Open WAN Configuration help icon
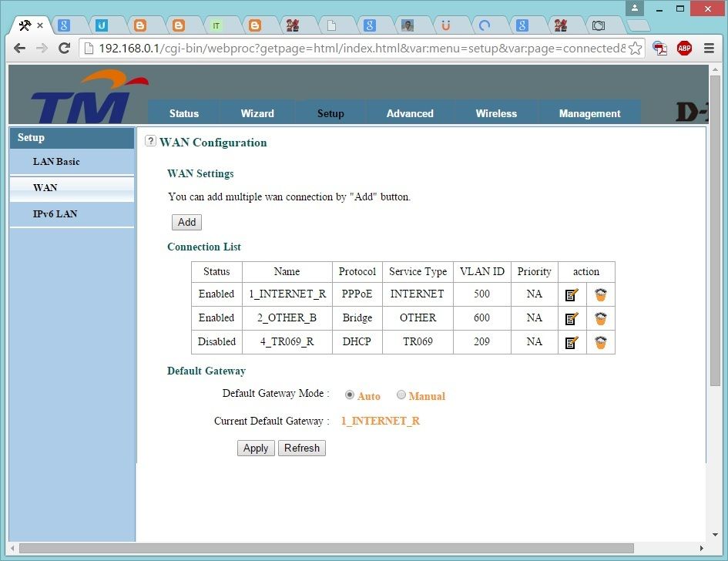The height and width of the screenshot is (561, 728). click(x=151, y=141)
